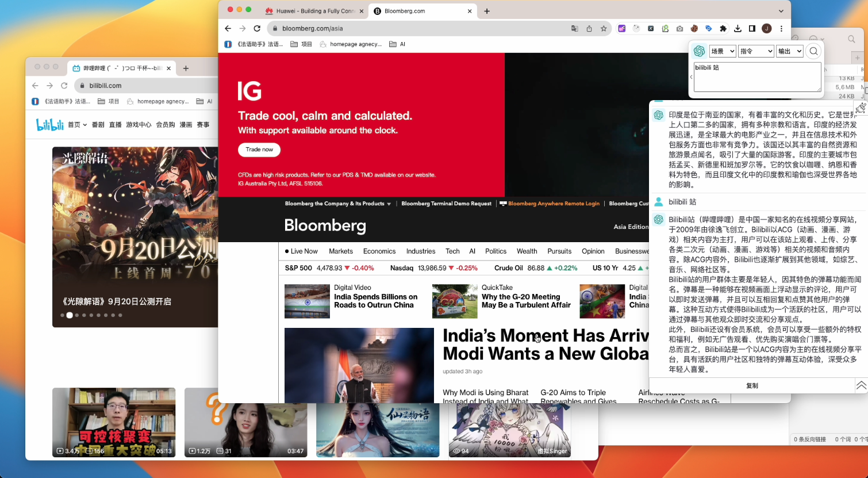The width and height of the screenshot is (868, 478).
Task: Open the 光隙解语 banner on bilibili
Action: [135, 237]
